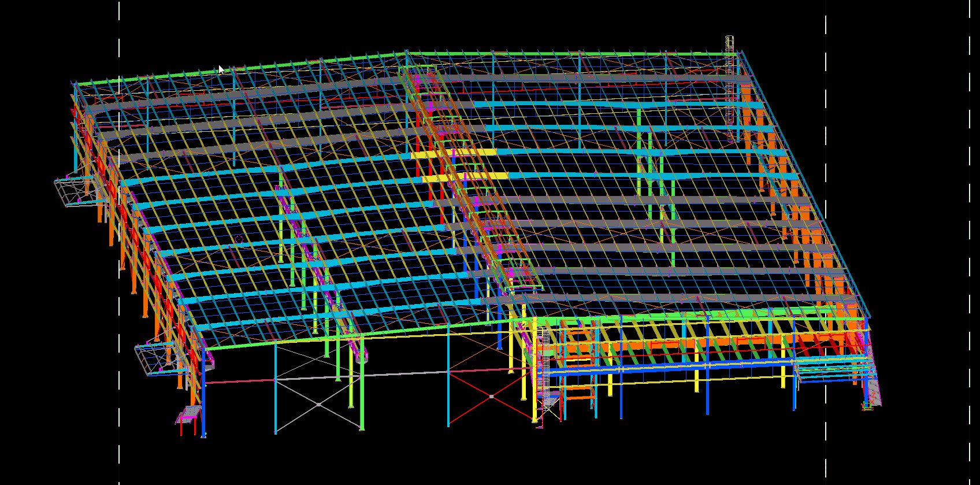This screenshot has width=980, height=485.
Task: Pick the green column right of gray bracing
Action: tap(362, 393)
